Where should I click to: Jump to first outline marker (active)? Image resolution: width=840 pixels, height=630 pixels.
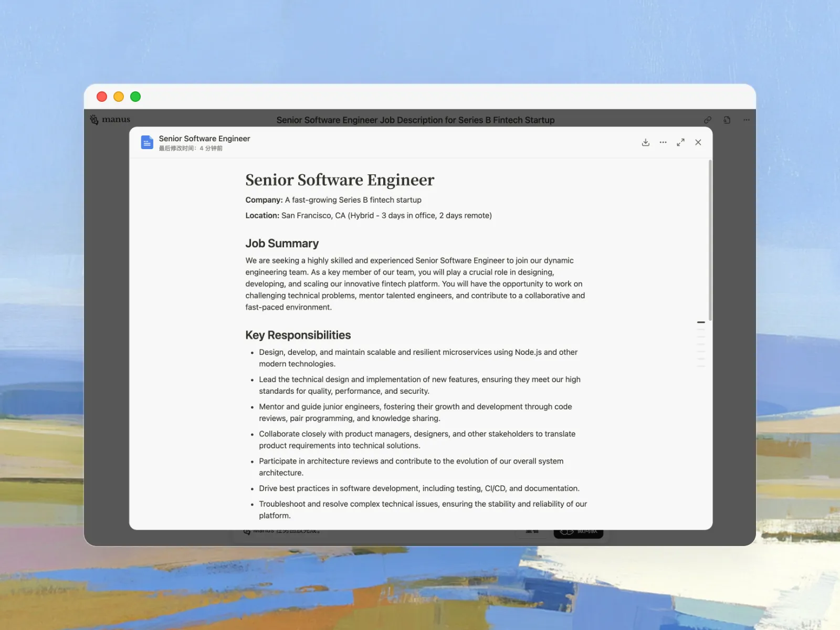click(701, 322)
